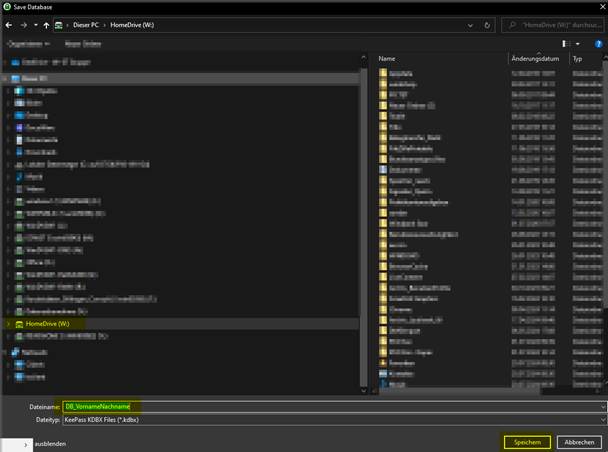
Task: Change the view layout icon
Action: (565, 44)
